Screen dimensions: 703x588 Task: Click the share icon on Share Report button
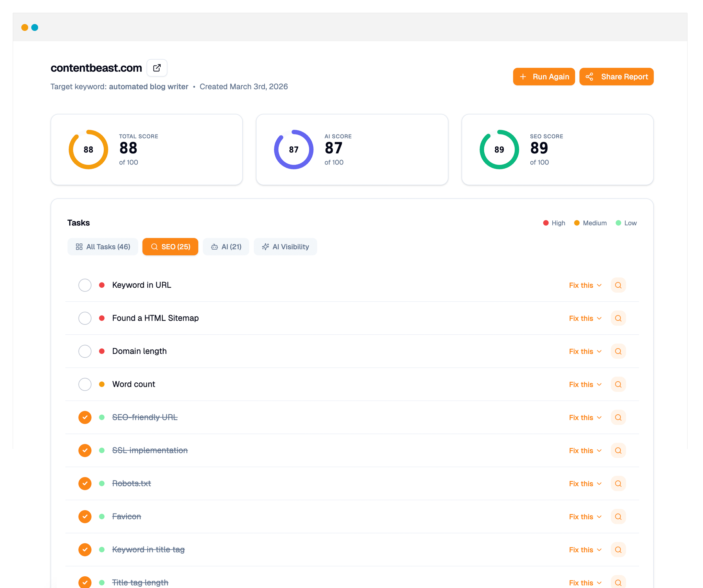tap(590, 77)
